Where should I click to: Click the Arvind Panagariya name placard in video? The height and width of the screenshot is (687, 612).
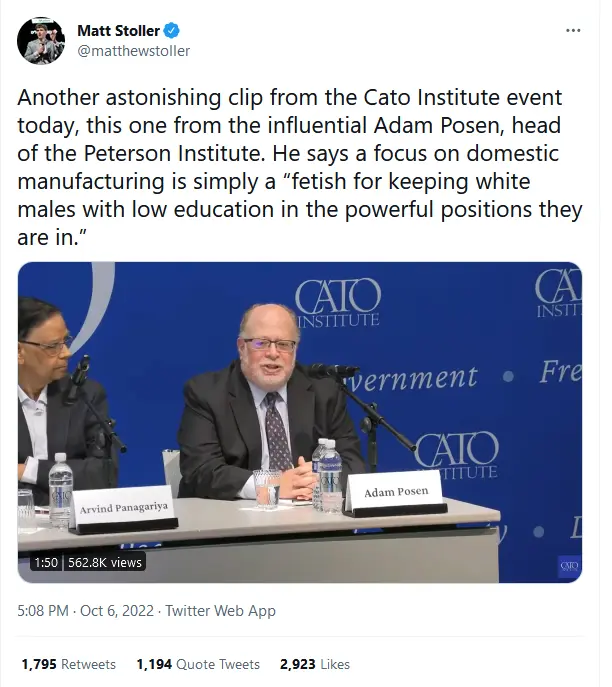124,509
